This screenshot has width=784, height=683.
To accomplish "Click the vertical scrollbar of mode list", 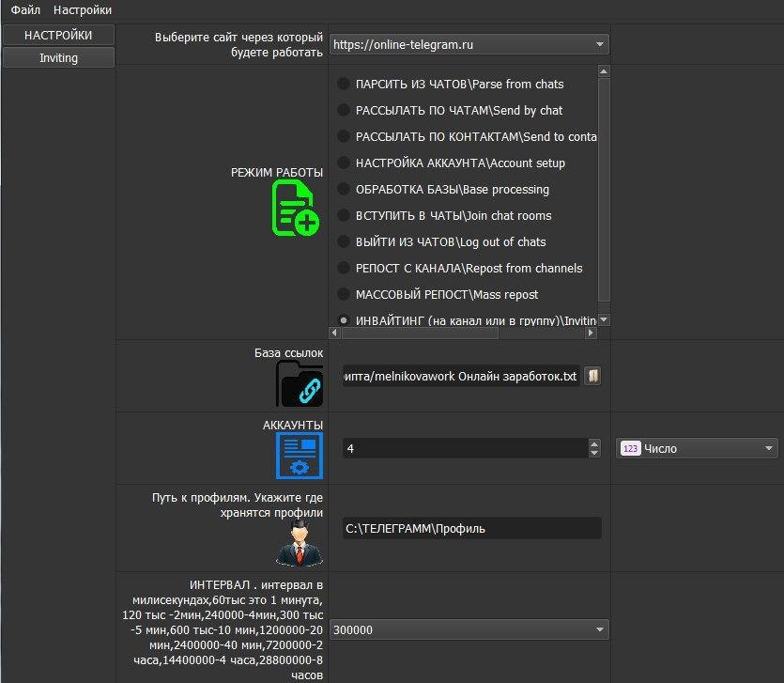I will click(x=604, y=190).
